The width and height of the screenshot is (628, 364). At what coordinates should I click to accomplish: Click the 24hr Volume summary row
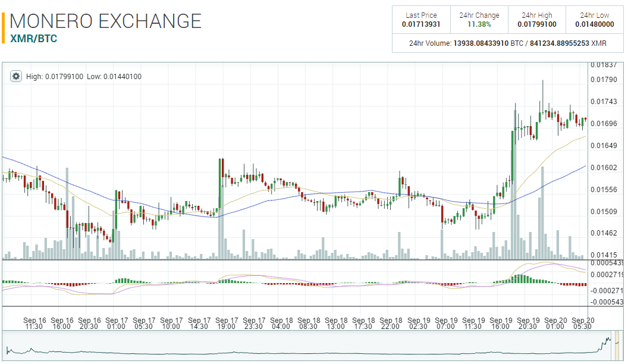[x=507, y=43]
